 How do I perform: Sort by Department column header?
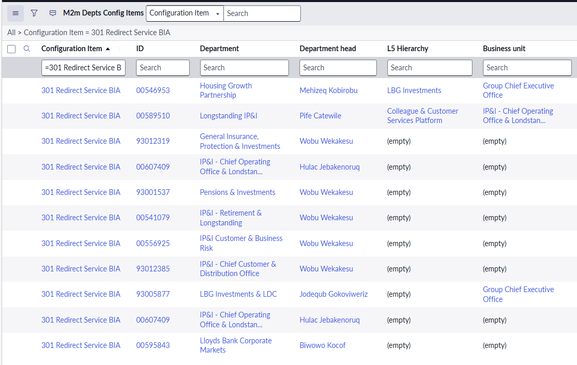tap(219, 49)
